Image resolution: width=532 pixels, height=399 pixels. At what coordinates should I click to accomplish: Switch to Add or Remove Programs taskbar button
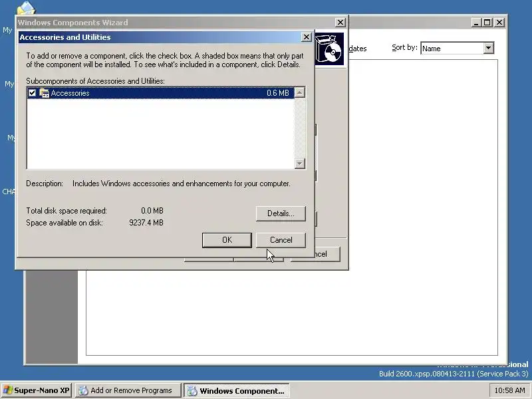coord(128,390)
